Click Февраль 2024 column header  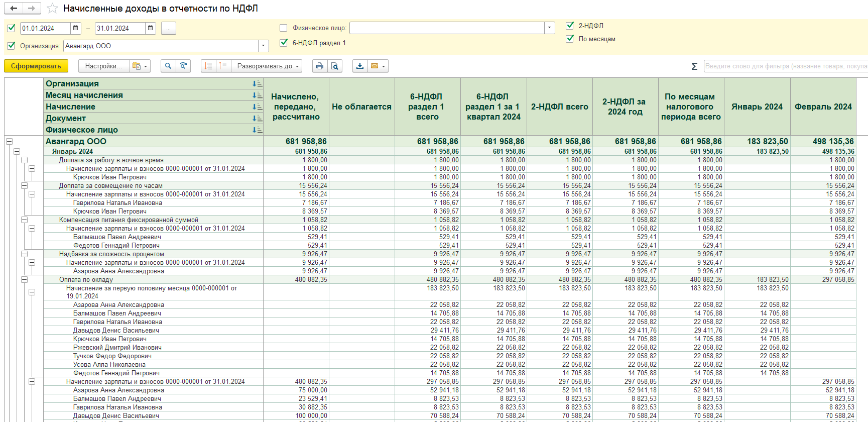pyautogui.click(x=823, y=107)
